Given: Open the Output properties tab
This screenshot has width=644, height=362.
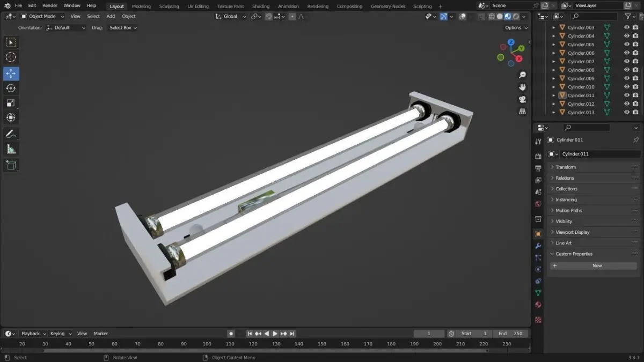Looking at the screenshot, I should (x=538, y=168).
